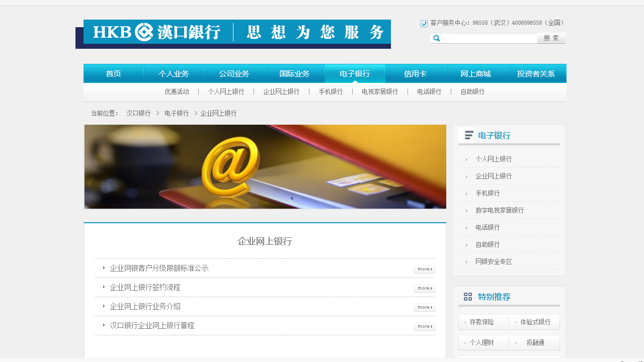Switch to the 信用卡 tab
The width and height of the screenshot is (644, 362).
(x=415, y=73)
